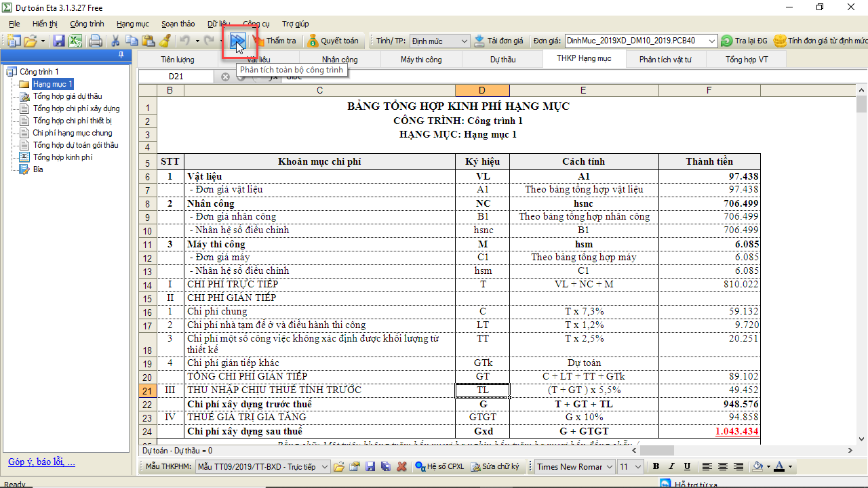The height and width of the screenshot is (488, 868).
Task: Click open template folder icon in bottom toolbar
Action: (x=338, y=466)
